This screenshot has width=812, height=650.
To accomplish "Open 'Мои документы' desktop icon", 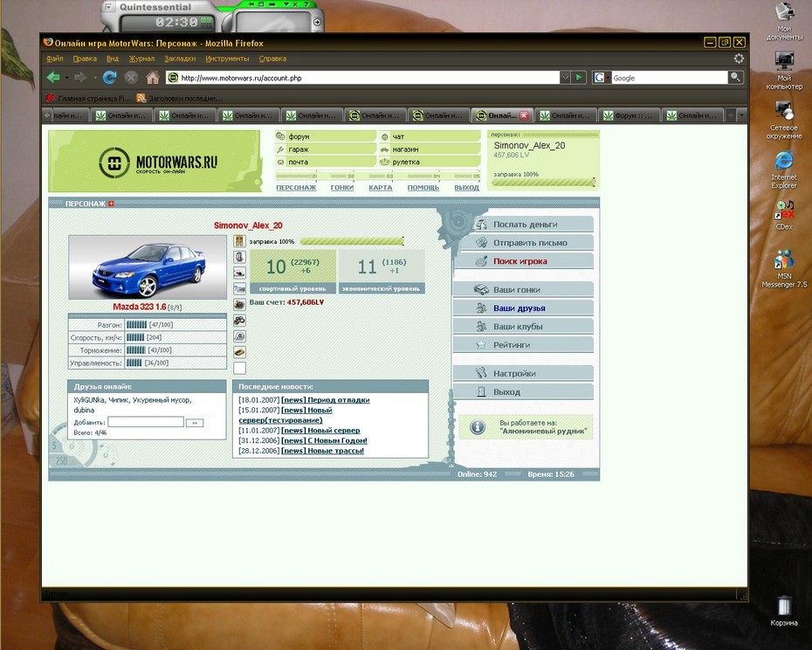I will point(785,21).
